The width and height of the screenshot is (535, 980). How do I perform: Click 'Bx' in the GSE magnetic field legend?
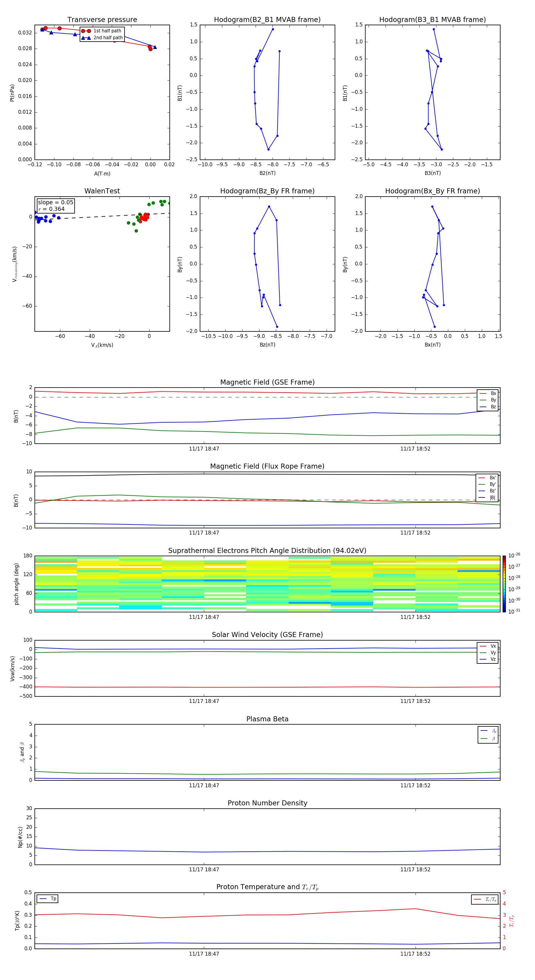click(x=488, y=393)
